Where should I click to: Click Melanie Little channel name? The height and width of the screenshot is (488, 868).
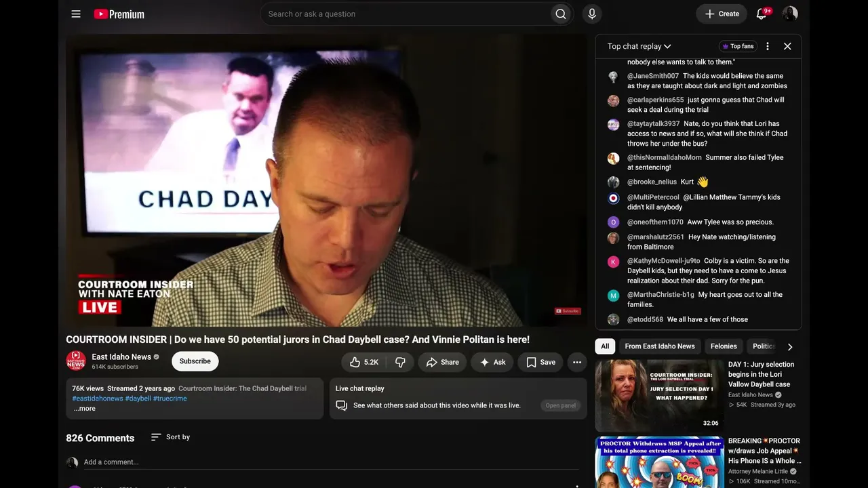pos(758,472)
